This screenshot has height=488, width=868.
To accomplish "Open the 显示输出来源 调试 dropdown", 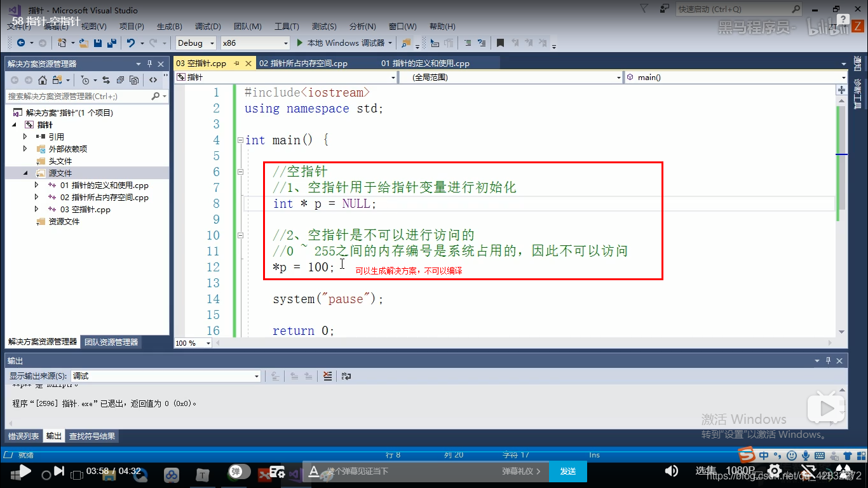I will [x=165, y=376].
